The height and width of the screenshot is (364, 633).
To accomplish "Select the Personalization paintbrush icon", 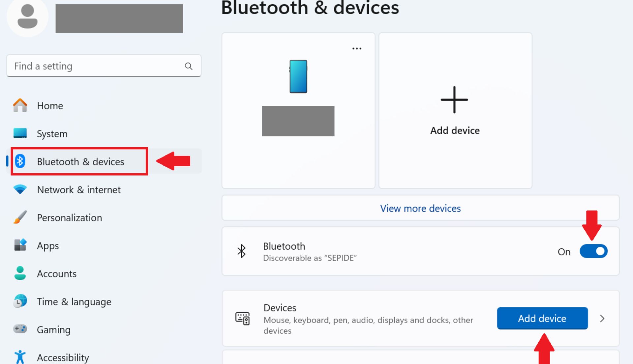I will [20, 217].
